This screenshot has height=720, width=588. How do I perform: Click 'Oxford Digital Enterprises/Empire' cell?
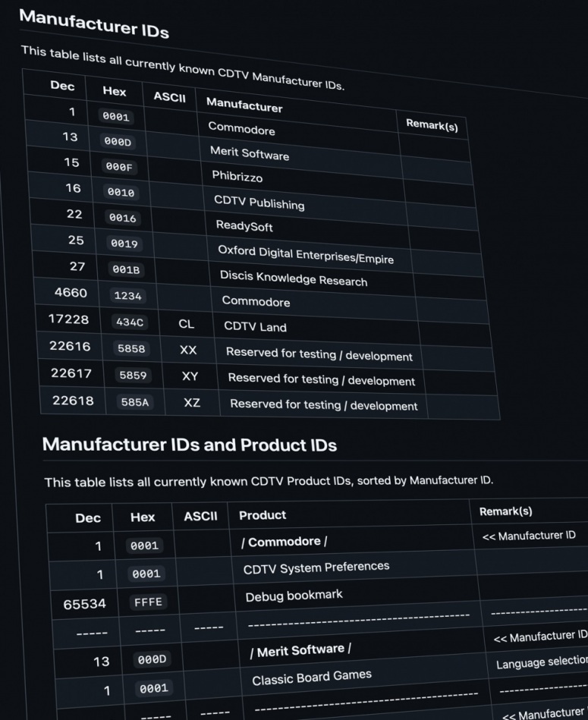[306, 254]
